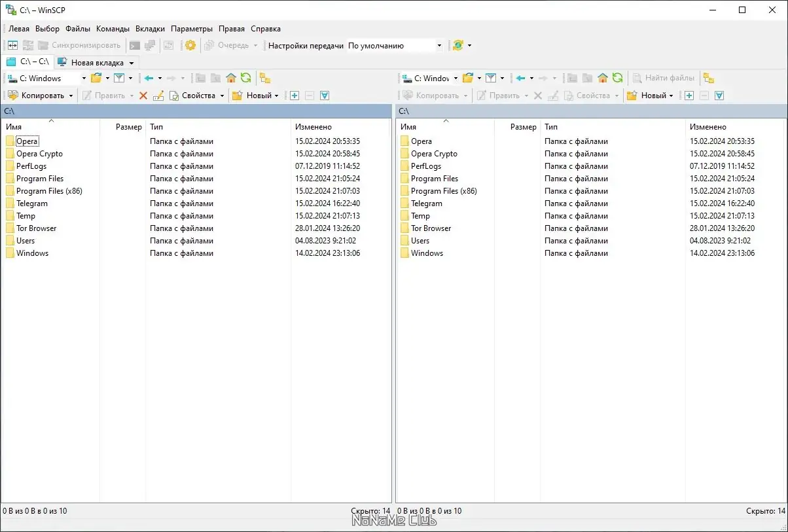Open the open-folder icon in right panel toolbar
788x532 pixels.
click(468, 78)
